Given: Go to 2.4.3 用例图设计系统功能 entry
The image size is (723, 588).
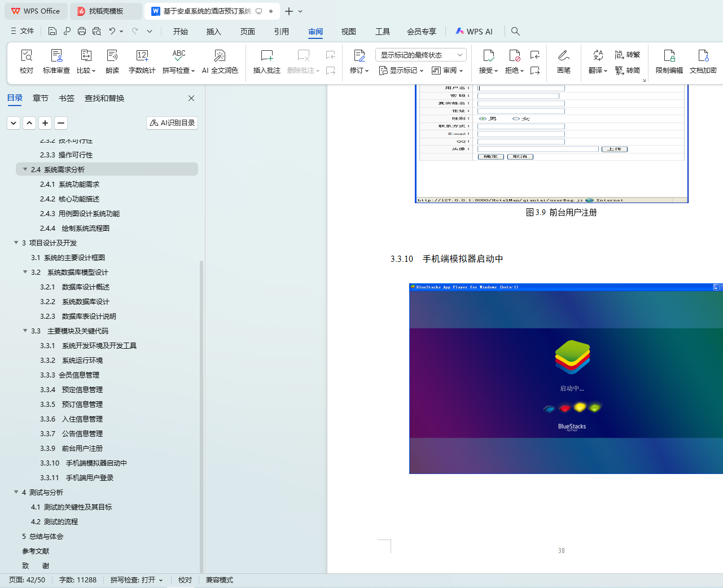Looking at the screenshot, I should click(80, 213).
